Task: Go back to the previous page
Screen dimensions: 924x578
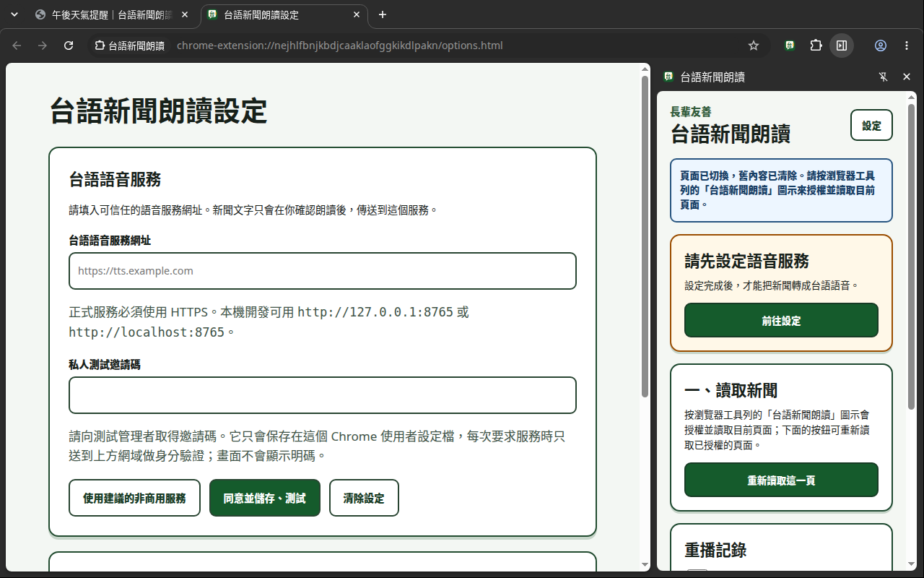Action: point(17,46)
